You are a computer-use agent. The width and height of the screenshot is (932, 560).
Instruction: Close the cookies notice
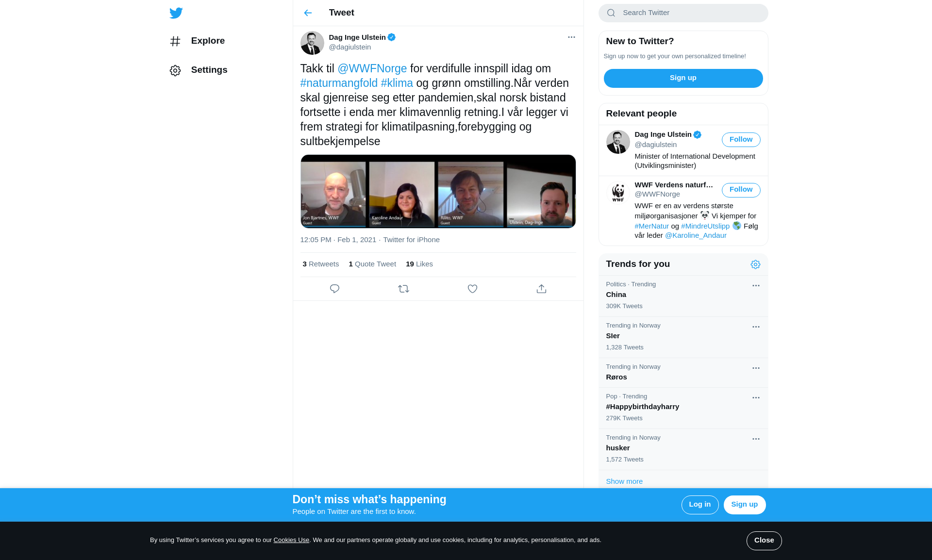[764, 541]
